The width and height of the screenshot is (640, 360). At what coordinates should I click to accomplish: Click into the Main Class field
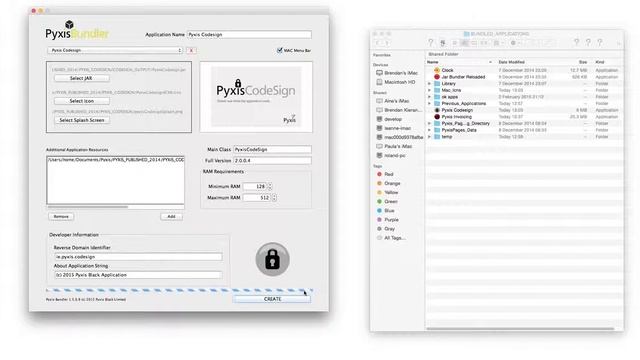pyautogui.click(x=272, y=150)
